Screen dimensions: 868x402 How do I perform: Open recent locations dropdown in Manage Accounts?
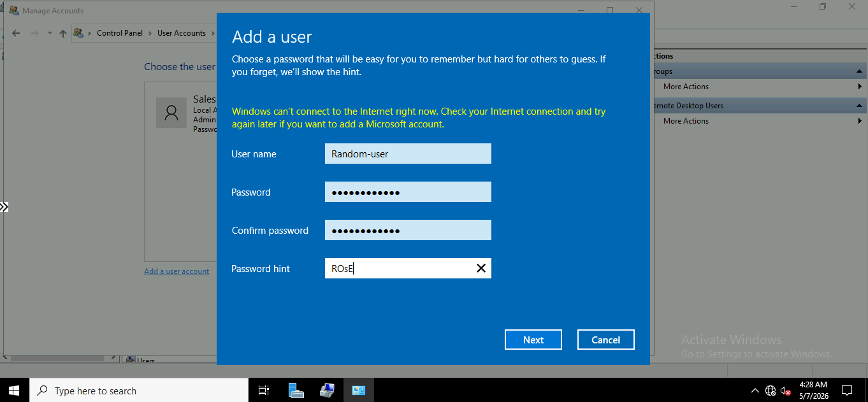click(50, 33)
